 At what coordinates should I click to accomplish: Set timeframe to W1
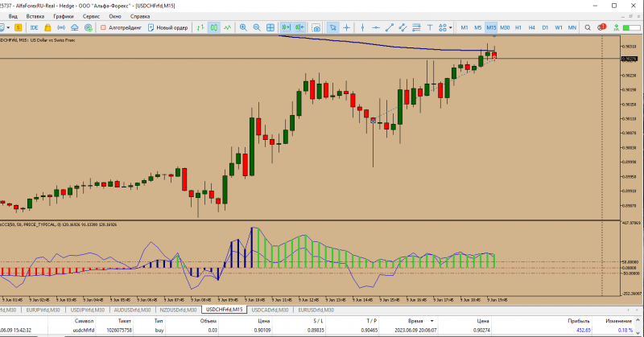[x=559, y=27]
